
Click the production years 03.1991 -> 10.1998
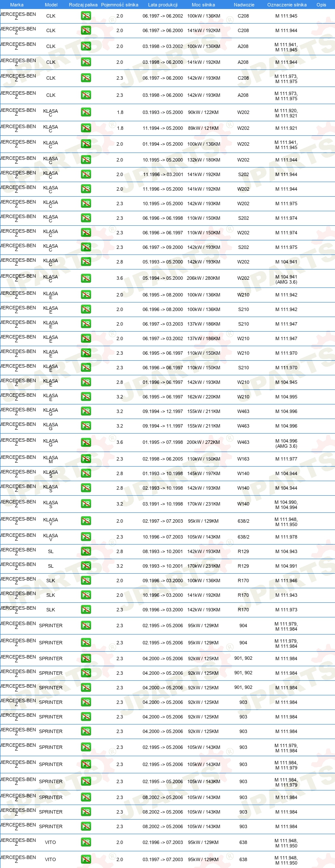[163, 504]
